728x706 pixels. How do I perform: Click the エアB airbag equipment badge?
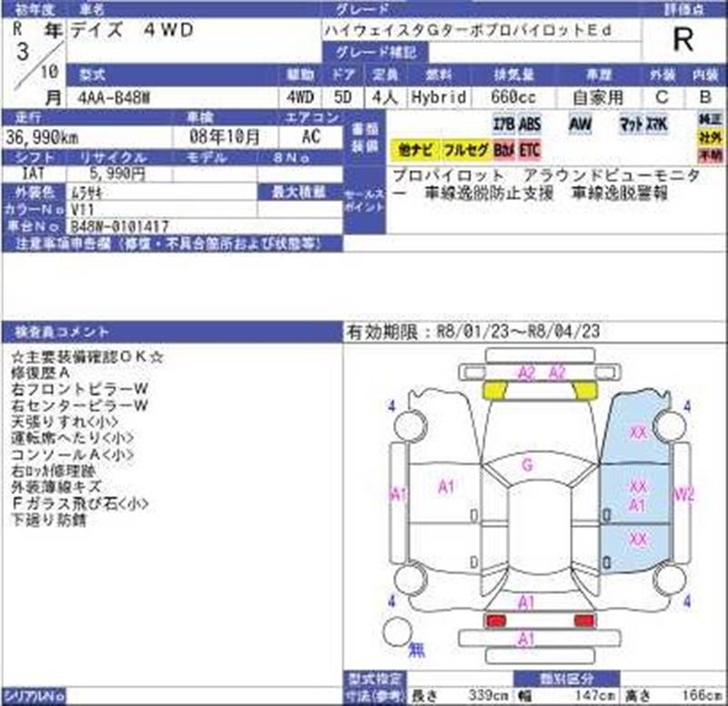[504, 124]
